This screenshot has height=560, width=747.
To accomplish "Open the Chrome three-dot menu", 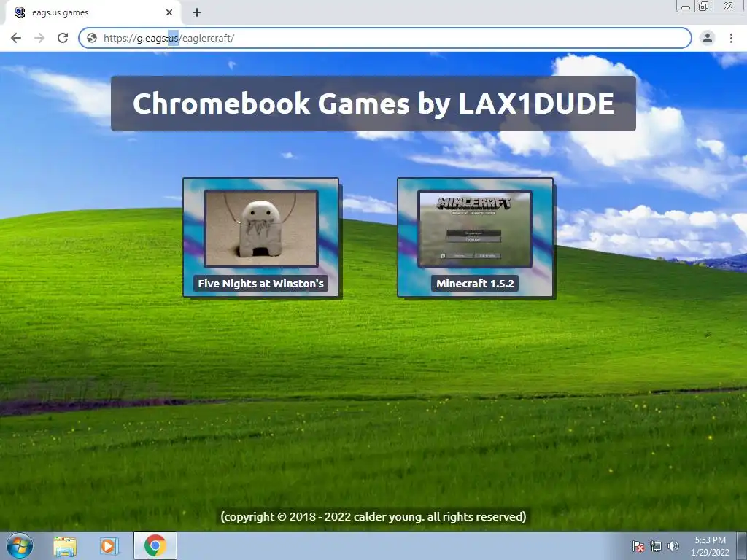I will pyautogui.click(x=731, y=38).
